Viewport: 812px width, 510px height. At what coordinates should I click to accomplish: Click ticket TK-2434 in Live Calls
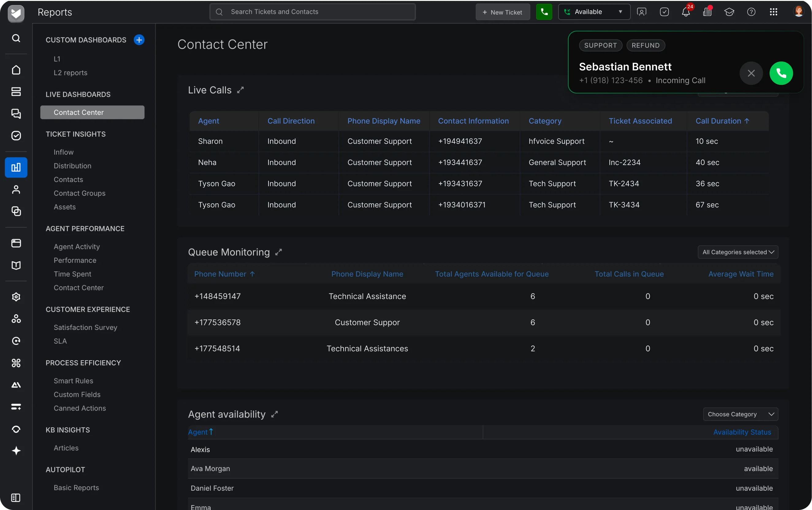click(x=623, y=183)
